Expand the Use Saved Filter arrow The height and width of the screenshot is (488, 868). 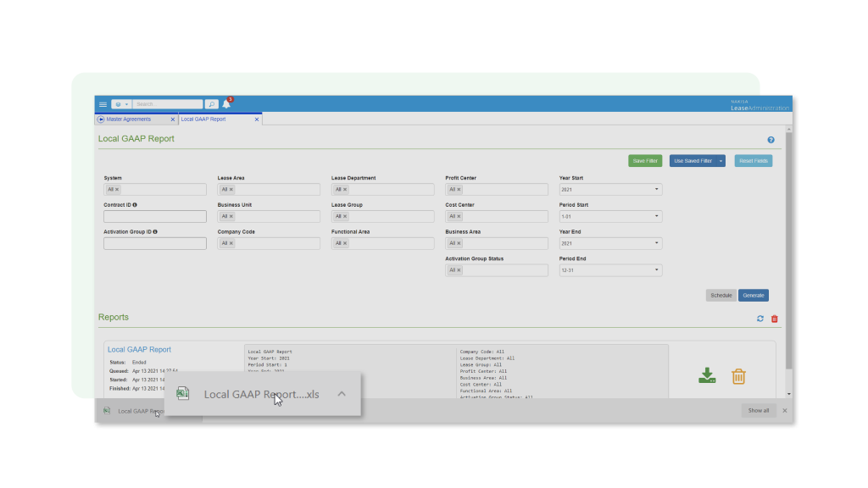(721, 161)
